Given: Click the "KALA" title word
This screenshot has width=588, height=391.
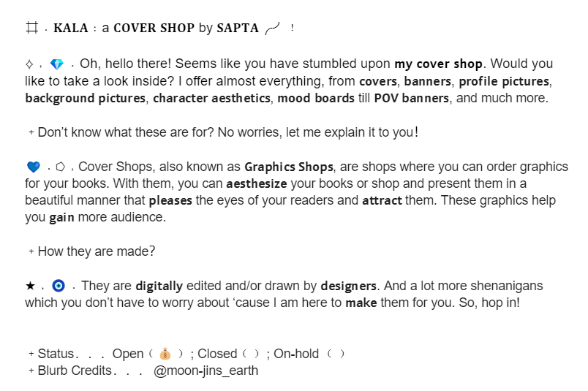Looking at the screenshot, I should [71, 29].
